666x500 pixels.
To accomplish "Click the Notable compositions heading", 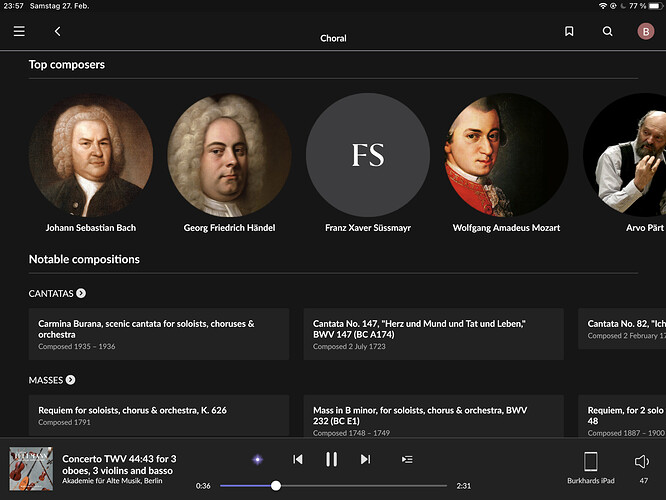I will coord(84,259).
